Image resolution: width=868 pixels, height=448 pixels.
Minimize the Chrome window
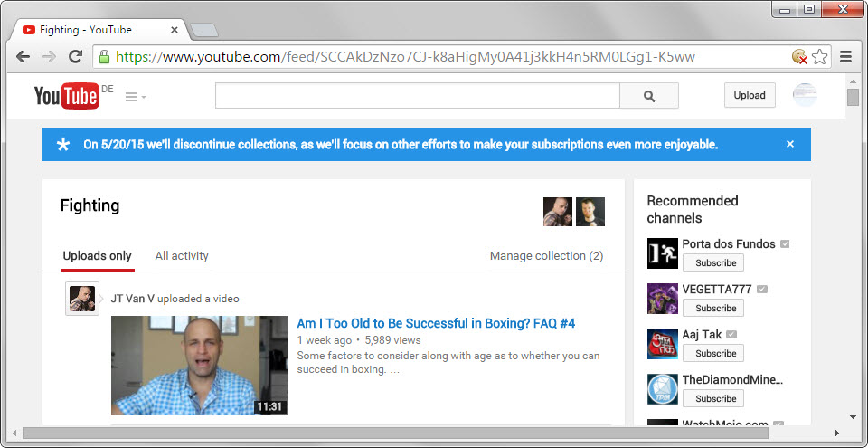pos(785,9)
